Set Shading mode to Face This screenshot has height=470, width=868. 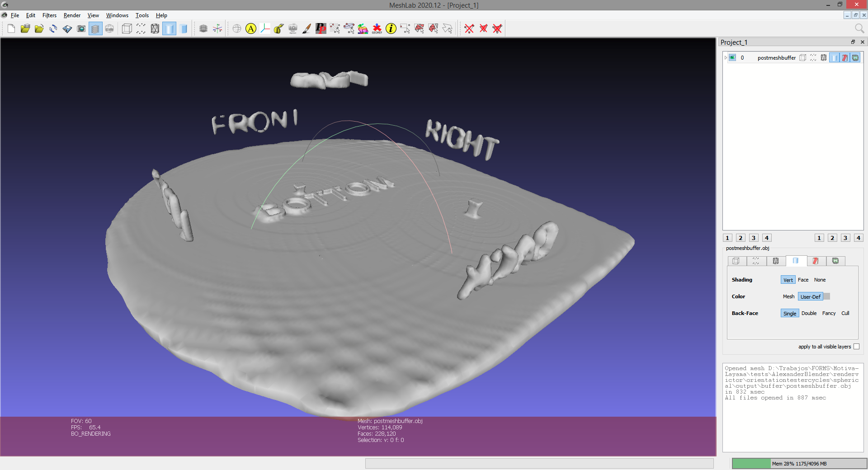click(x=803, y=280)
